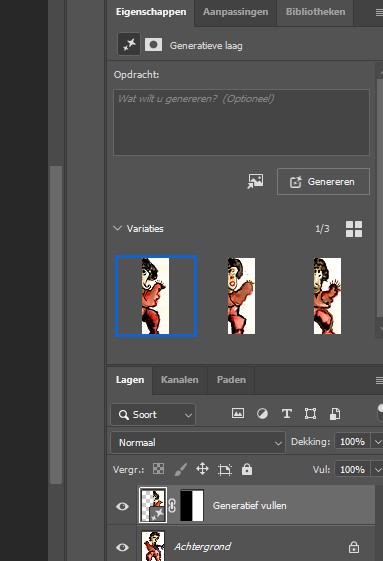The image size is (383, 561).
Task: Filter layers by adjustment layers icon
Action: [x=262, y=414]
